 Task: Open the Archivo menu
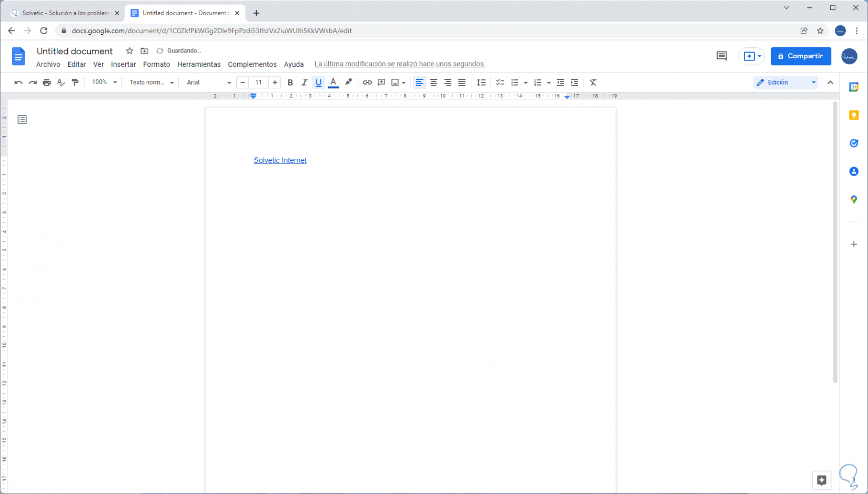pyautogui.click(x=48, y=64)
